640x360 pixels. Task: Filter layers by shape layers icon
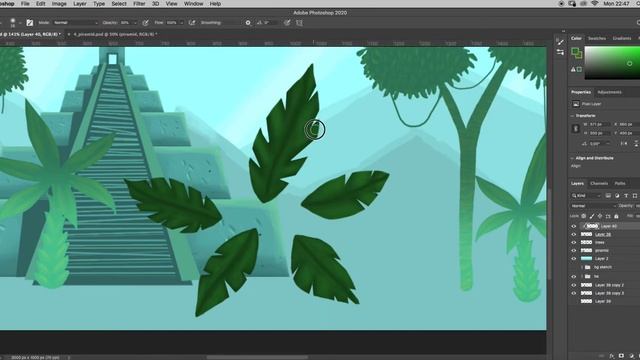point(635,196)
